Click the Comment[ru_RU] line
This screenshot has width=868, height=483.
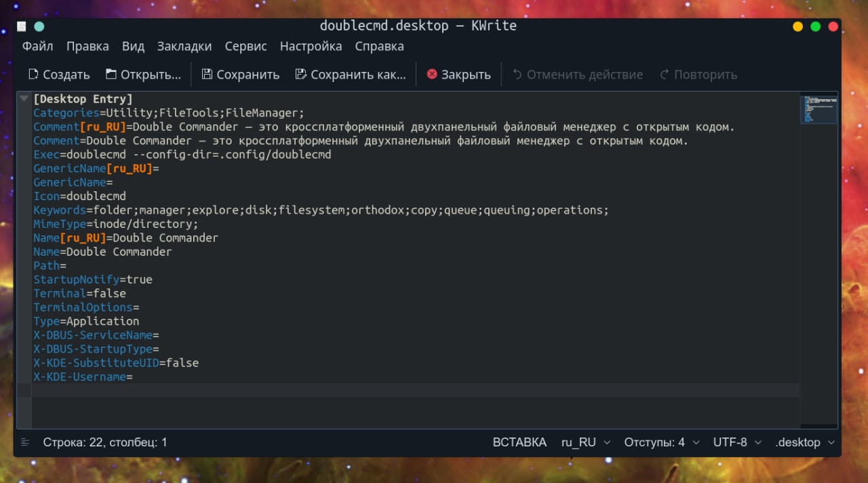click(384, 127)
